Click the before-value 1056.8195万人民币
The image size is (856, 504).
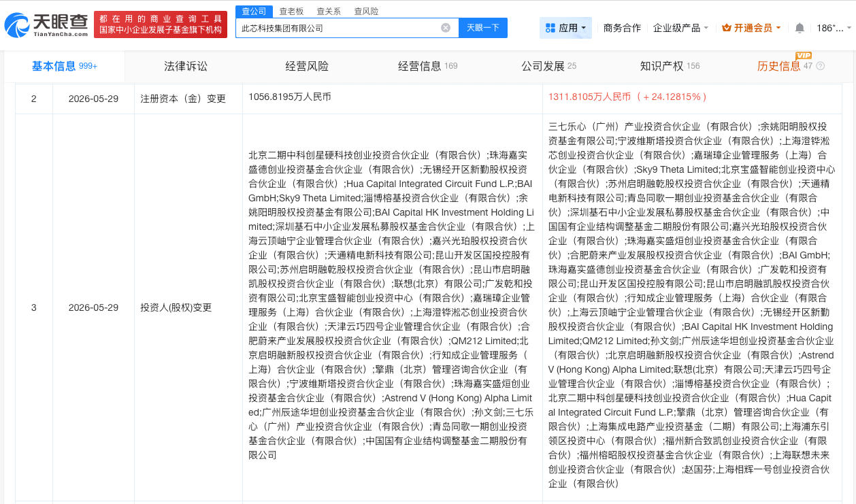[x=290, y=97]
